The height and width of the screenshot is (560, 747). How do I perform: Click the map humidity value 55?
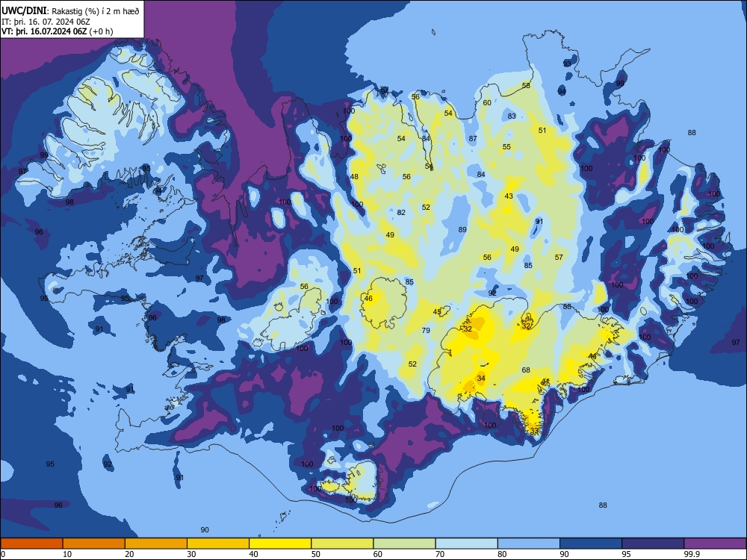coord(506,146)
